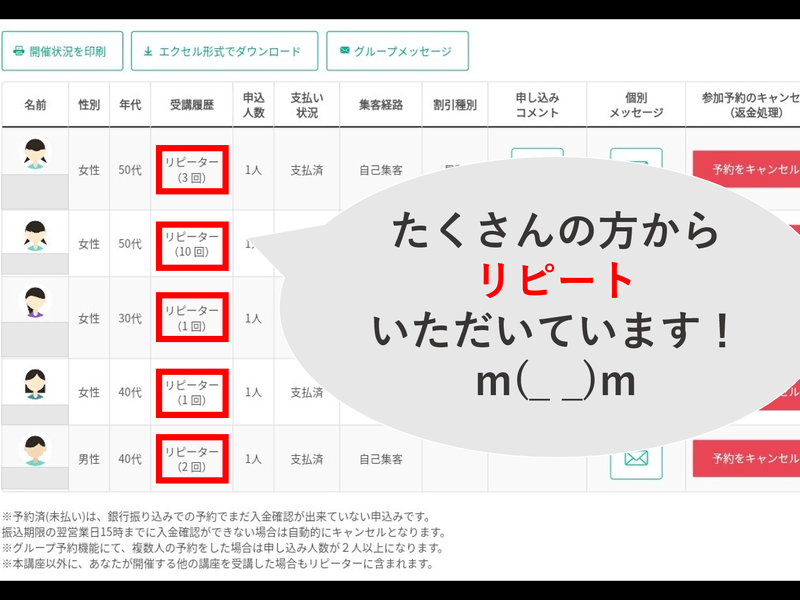Viewport: 800px width, 600px height.
Task: Click the 支払い状況 column header
Action: point(306,105)
